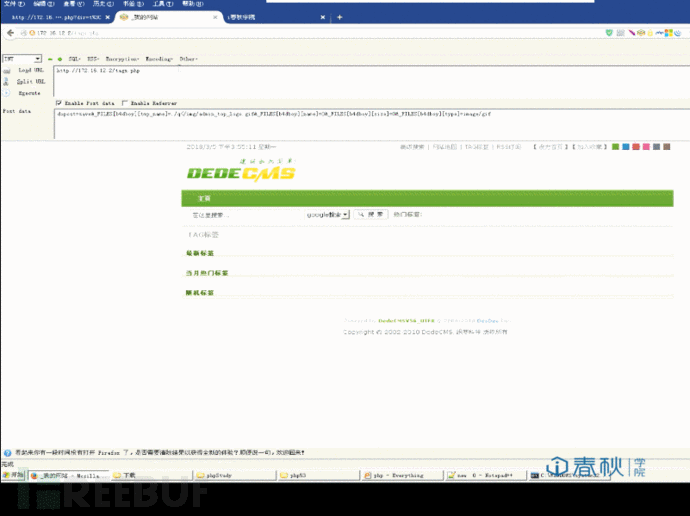690x516 pixels.
Task: Open the XSS dropdown menu in HackBar
Action: pyautogui.click(x=93, y=59)
